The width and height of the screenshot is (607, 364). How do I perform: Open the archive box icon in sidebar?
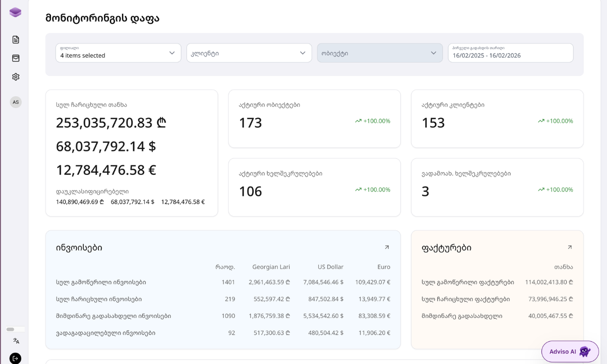[16, 58]
